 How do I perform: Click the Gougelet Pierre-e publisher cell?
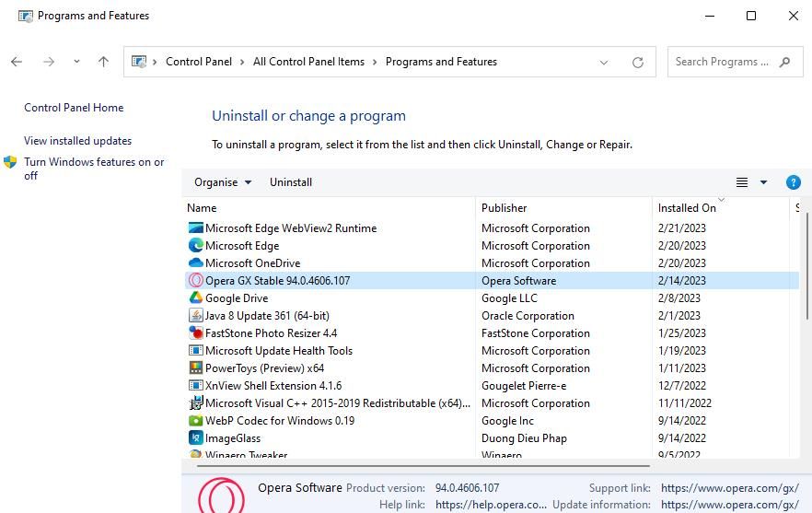524,386
